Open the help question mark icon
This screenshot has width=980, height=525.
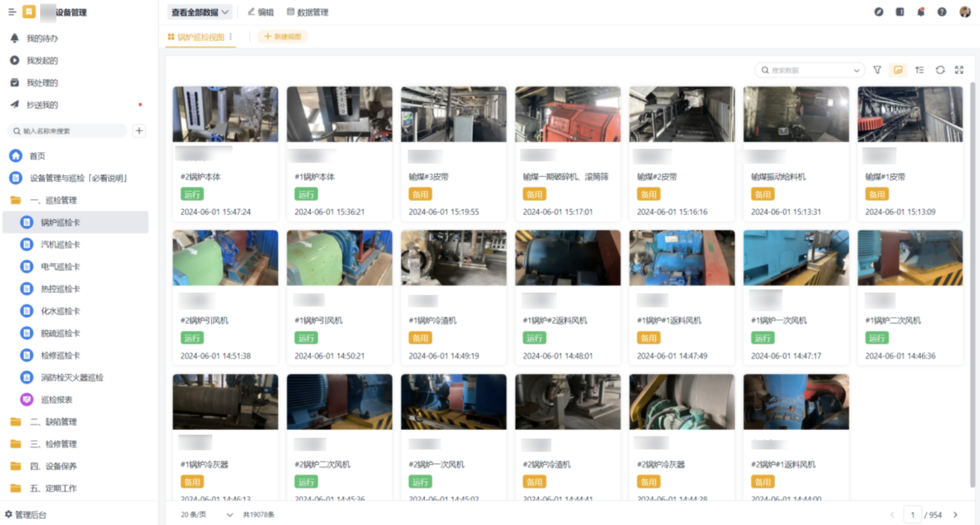pyautogui.click(x=942, y=12)
